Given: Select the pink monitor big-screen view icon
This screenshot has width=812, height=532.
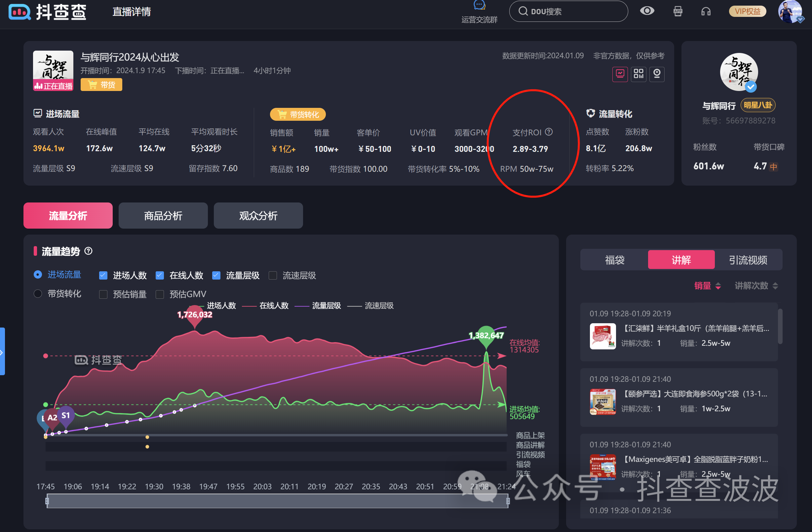Looking at the screenshot, I should 620,74.
